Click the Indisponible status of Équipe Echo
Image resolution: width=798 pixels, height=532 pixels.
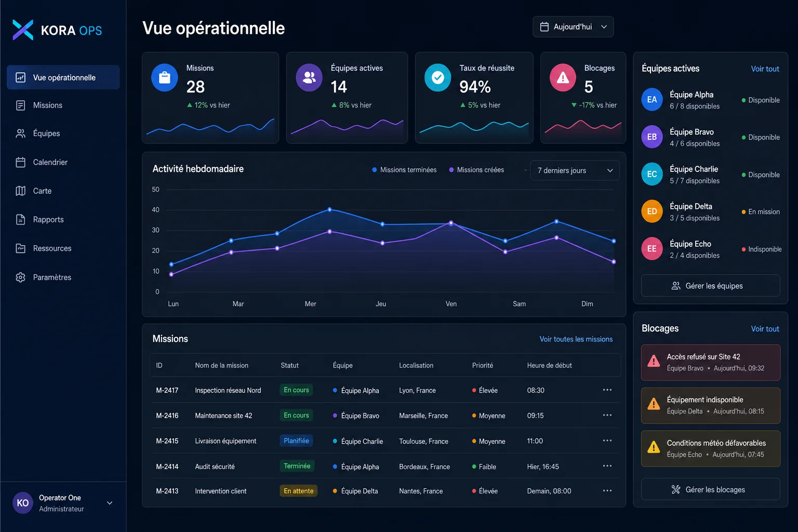click(x=762, y=249)
